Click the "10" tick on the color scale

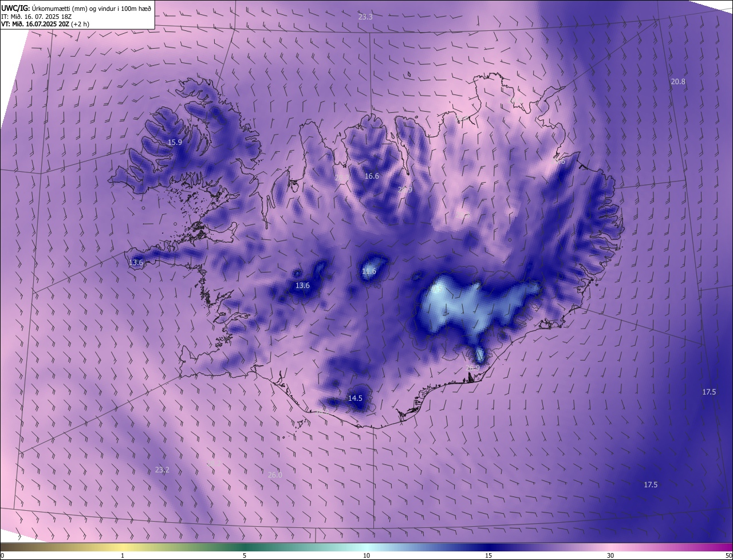(x=366, y=556)
